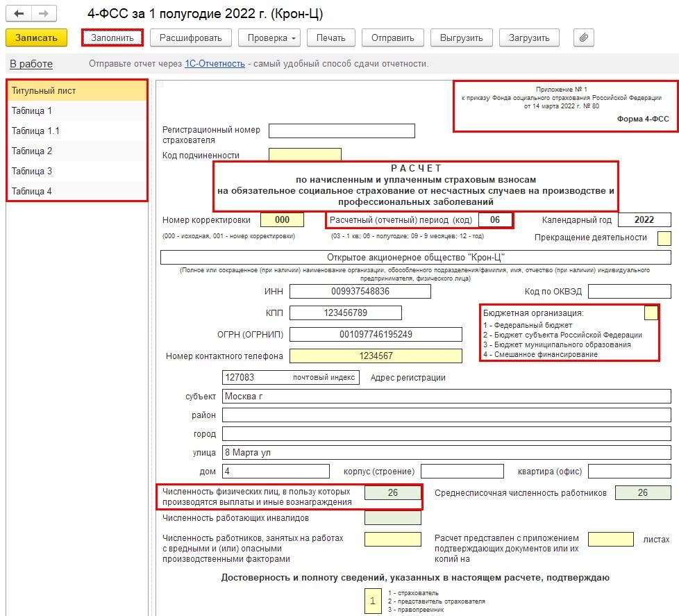
Task: Click the Код подчиненности input field
Action: [305, 155]
